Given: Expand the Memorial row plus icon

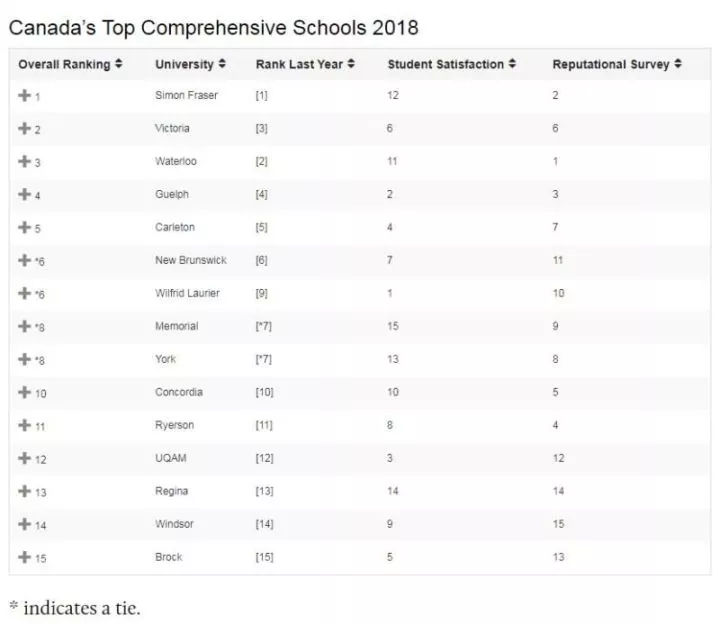Looking at the screenshot, I should (25, 326).
